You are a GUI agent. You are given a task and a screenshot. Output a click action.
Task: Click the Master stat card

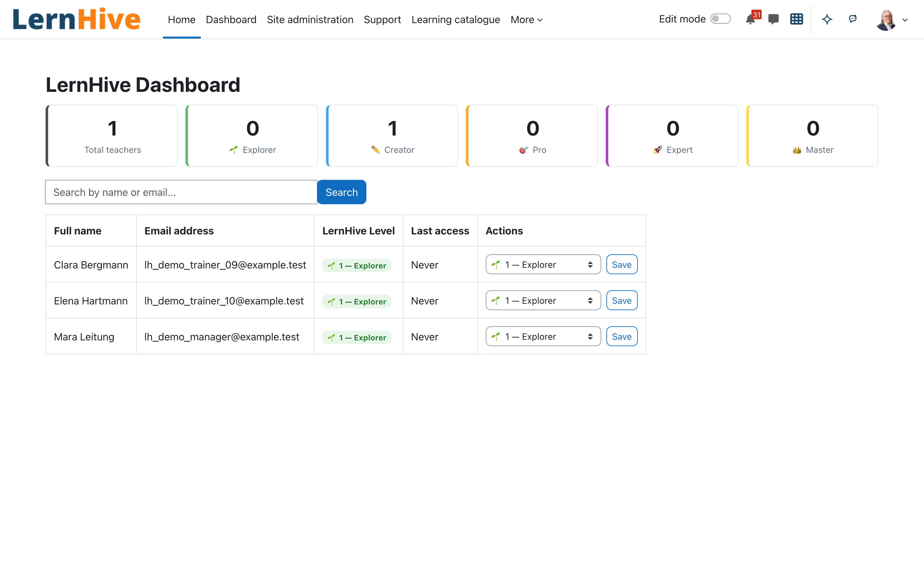click(x=812, y=136)
